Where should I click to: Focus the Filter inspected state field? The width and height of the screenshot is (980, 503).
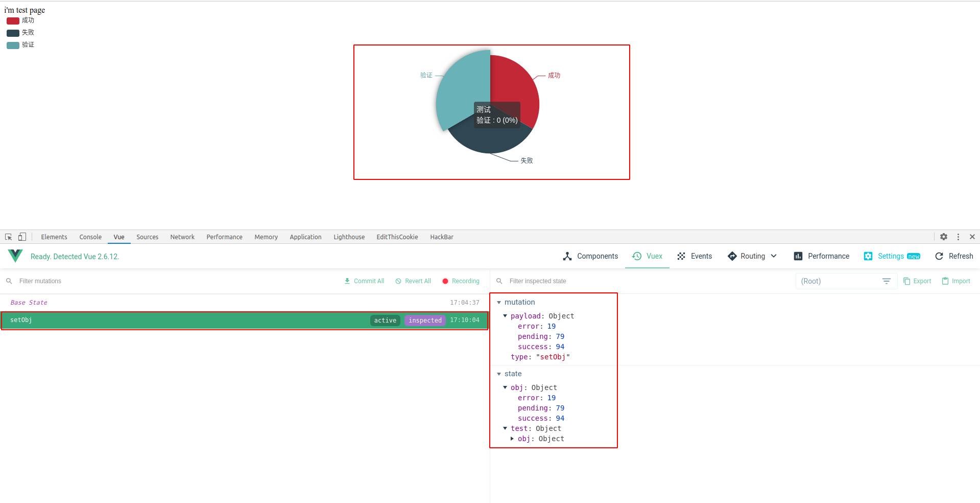tap(649, 281)
